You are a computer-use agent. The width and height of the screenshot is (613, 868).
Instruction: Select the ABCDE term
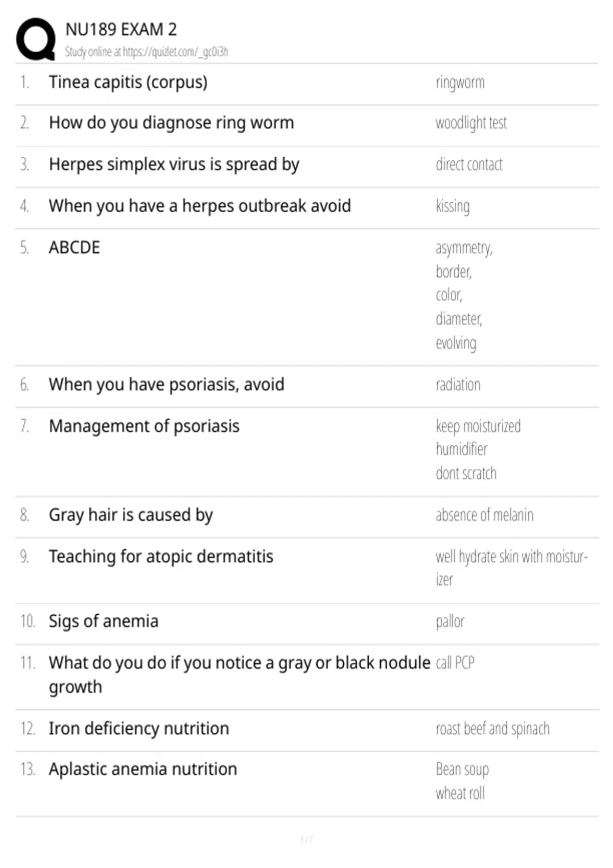pyautogui.click(x=75, y=248)
